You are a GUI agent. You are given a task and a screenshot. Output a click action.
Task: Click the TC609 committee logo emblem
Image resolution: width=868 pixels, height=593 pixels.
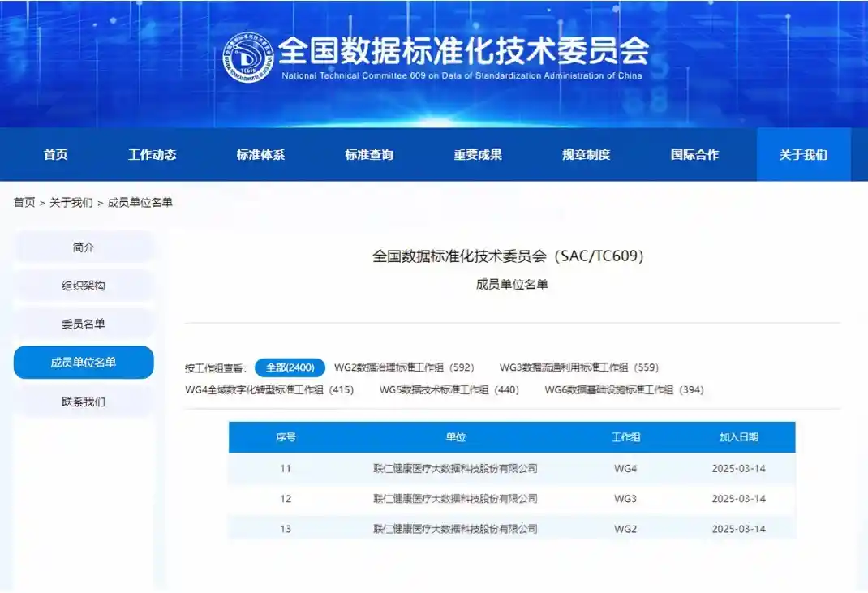(248, 57)
